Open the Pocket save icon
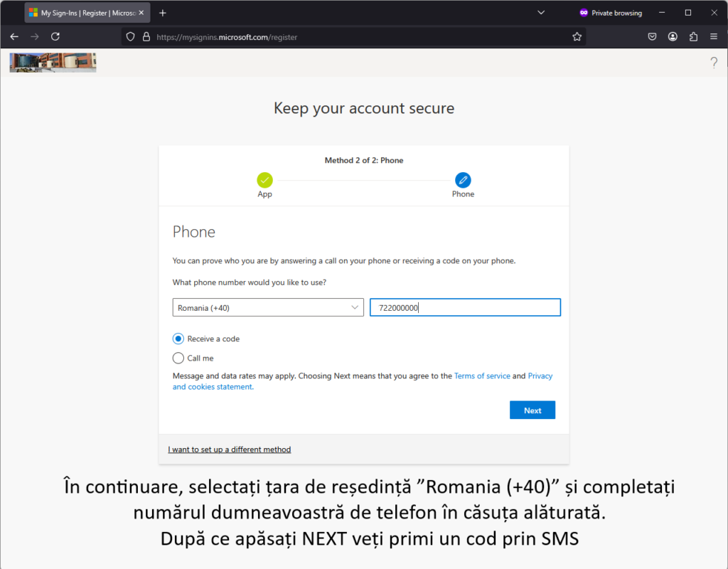 (652, 37)
